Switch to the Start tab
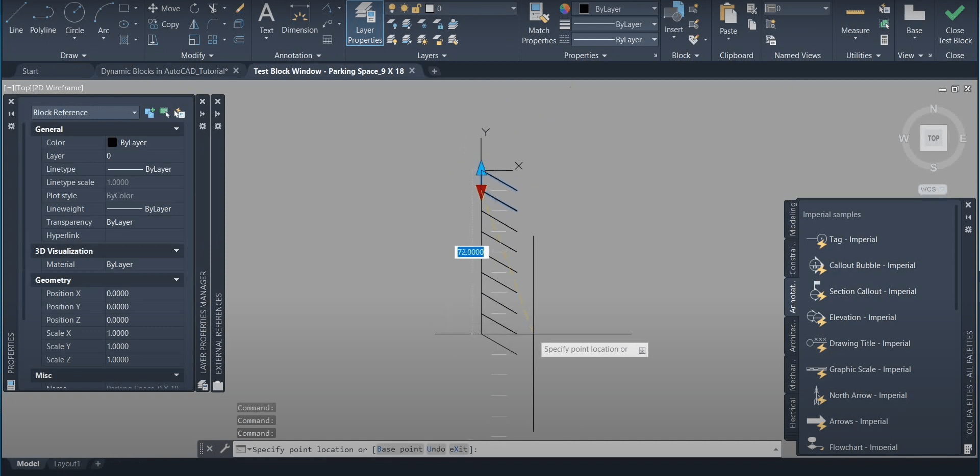This screenshot has width=980, height=476. click(x=30, y=71)
